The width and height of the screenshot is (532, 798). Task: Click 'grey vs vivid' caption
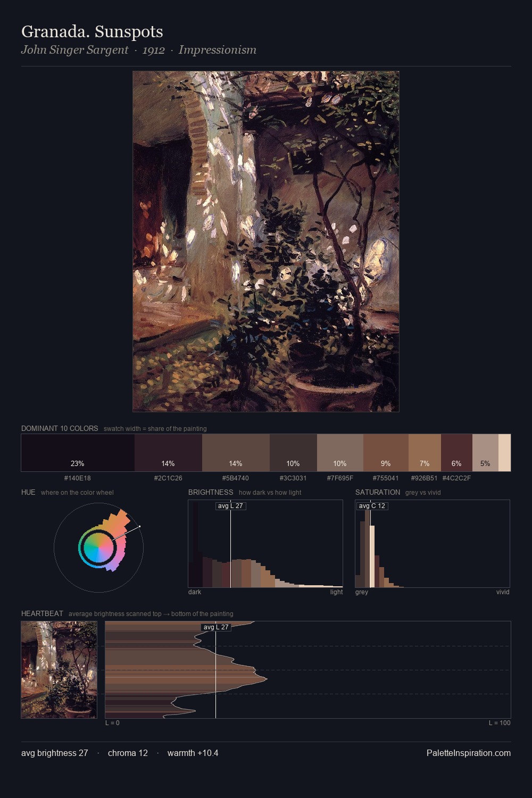pyautogui.click(x=423, y=493)
